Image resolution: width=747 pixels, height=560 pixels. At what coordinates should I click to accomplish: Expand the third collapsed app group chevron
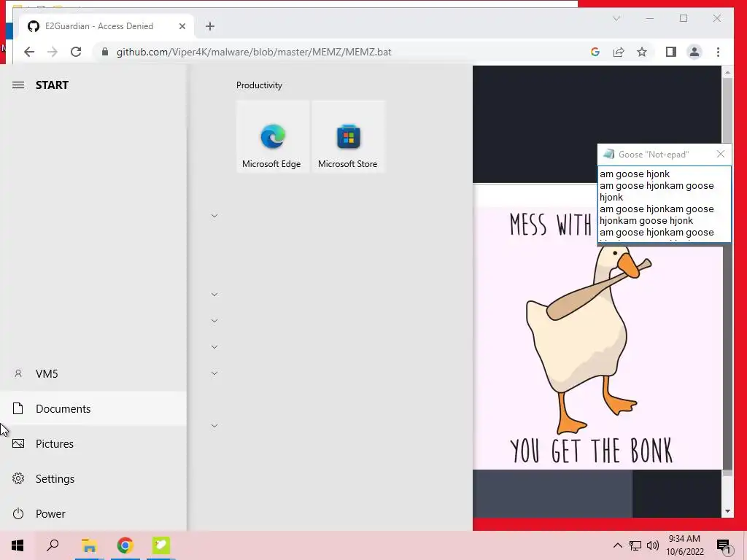point(214,321)
